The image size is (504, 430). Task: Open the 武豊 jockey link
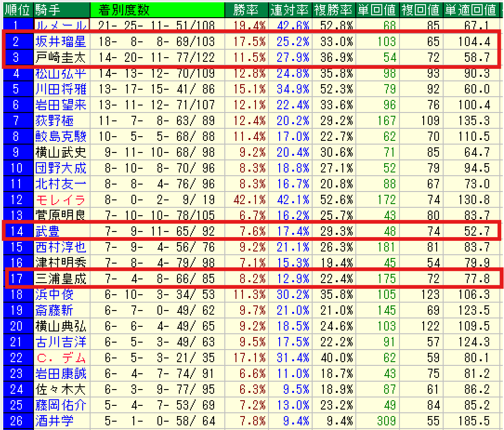click(47, 231)
